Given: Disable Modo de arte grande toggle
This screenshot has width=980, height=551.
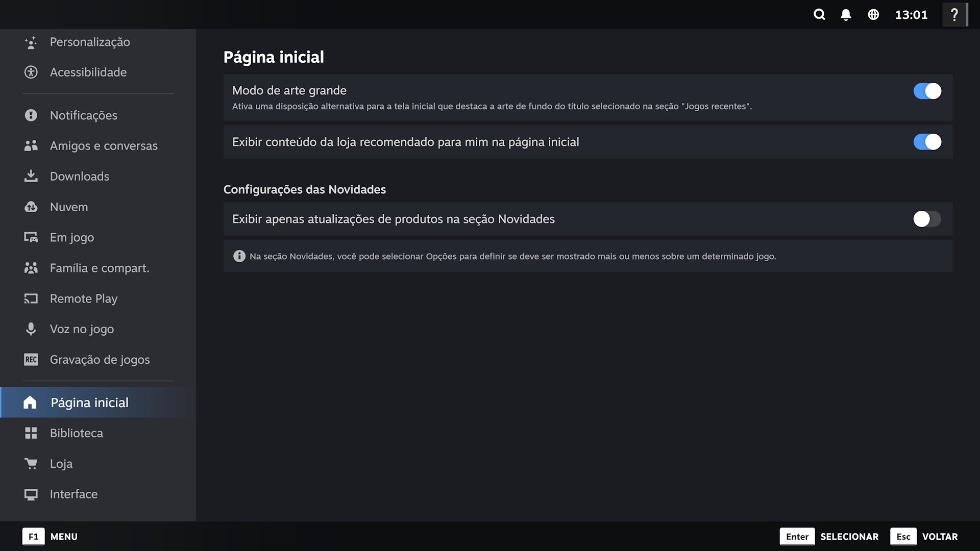Looking at the screenshot, I should [x=927, y=91].
